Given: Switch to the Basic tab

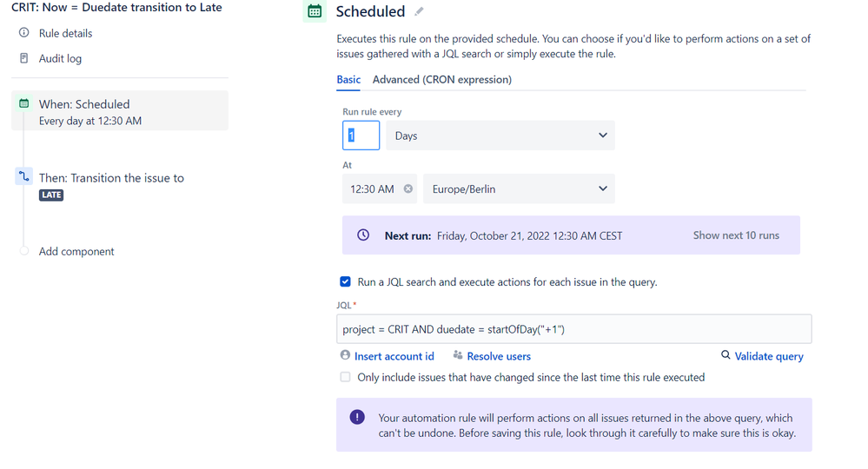Looking at the screenshot, I should [x=348, y=80].
